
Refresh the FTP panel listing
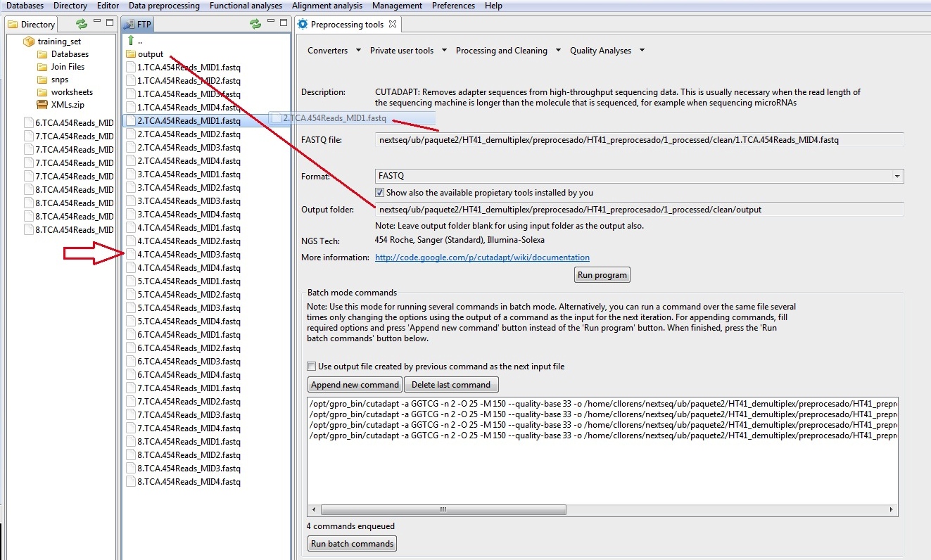point(255,24)
